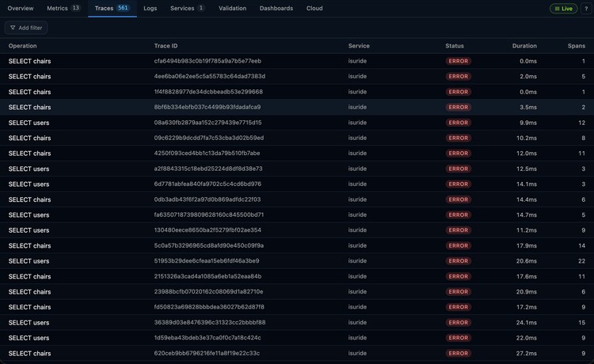Go to the Services tab
The height and width of the screenshot is (364, 594).
[x=187, y=9]
